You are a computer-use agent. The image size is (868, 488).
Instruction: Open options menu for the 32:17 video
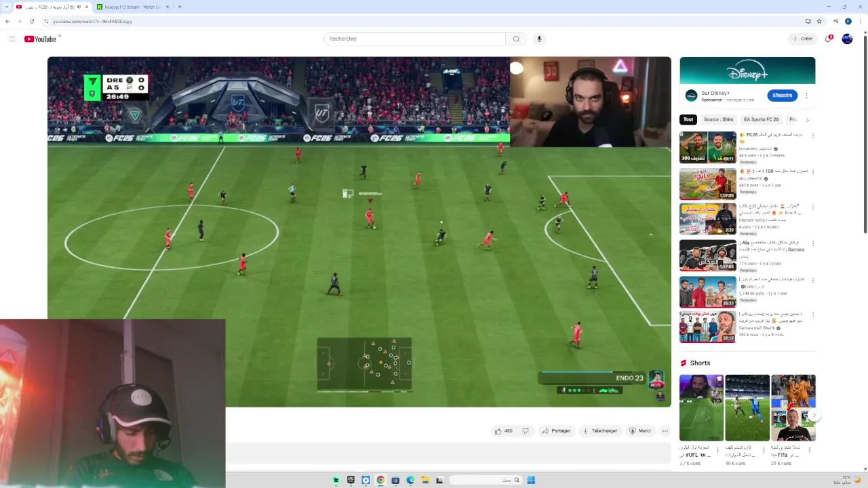coord(813,315)
